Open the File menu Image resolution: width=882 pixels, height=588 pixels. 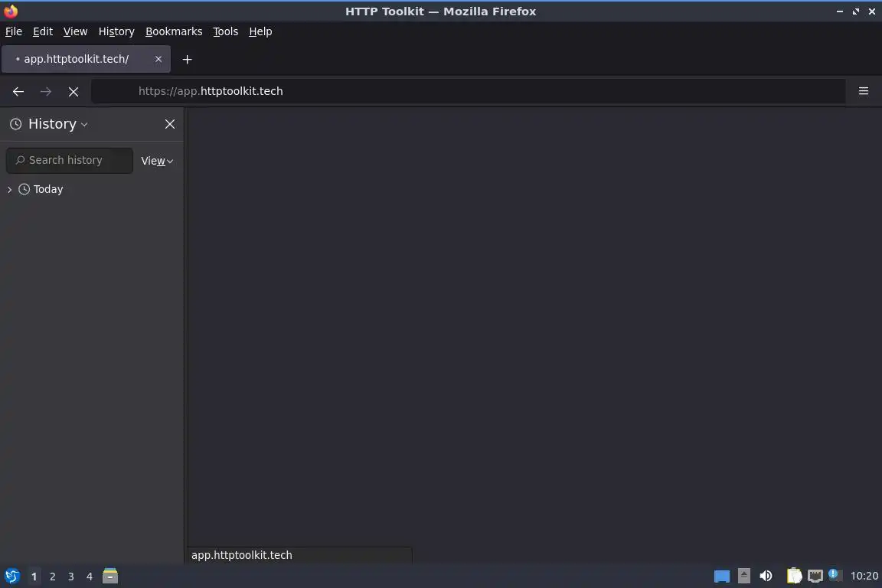point(14,31)
